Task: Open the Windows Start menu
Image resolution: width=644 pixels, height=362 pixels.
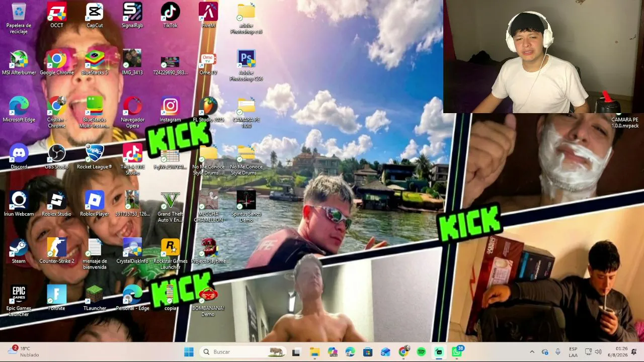Action: point(189,352)
